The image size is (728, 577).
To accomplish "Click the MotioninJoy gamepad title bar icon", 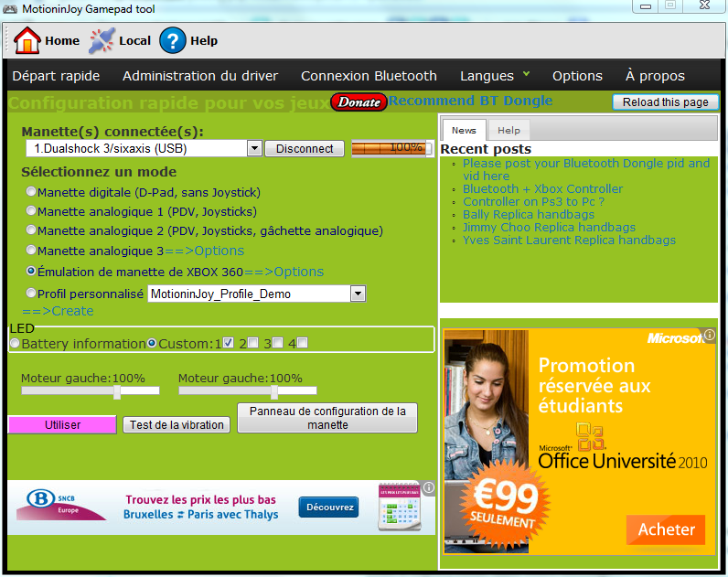I will click(x=10, y=9).
